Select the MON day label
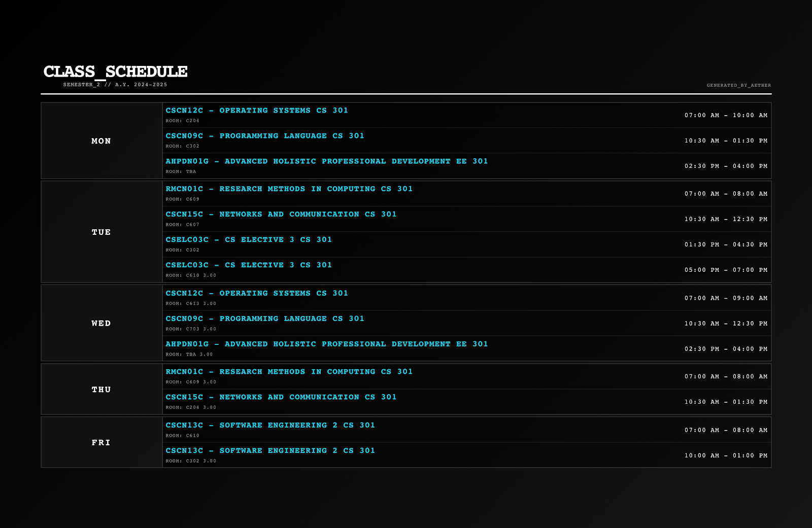This screenshot has width=812, height=528. (101, 141)
